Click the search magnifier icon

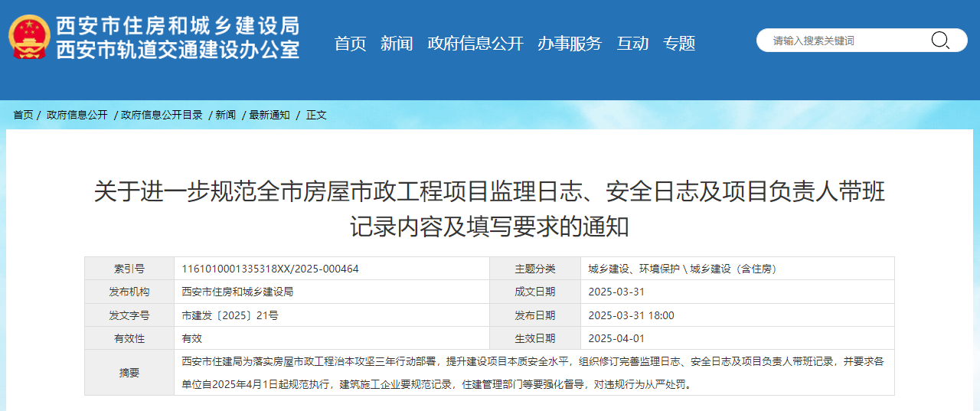(939, 41)
